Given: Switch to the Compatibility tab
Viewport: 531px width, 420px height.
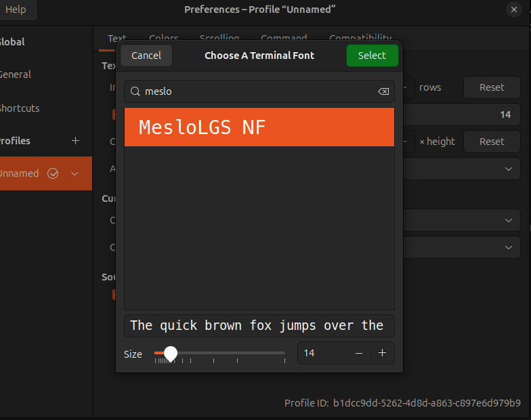Looking at the screenshot, I should coord(360,38).
